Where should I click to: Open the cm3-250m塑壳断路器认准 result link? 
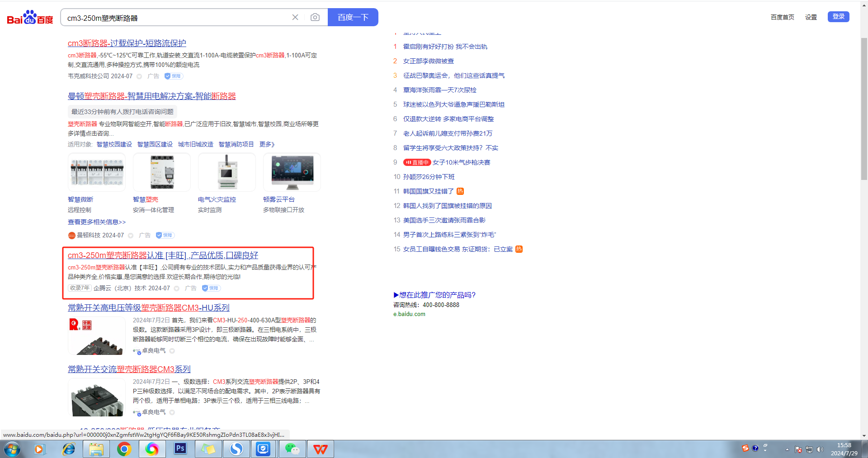[163, 255]
